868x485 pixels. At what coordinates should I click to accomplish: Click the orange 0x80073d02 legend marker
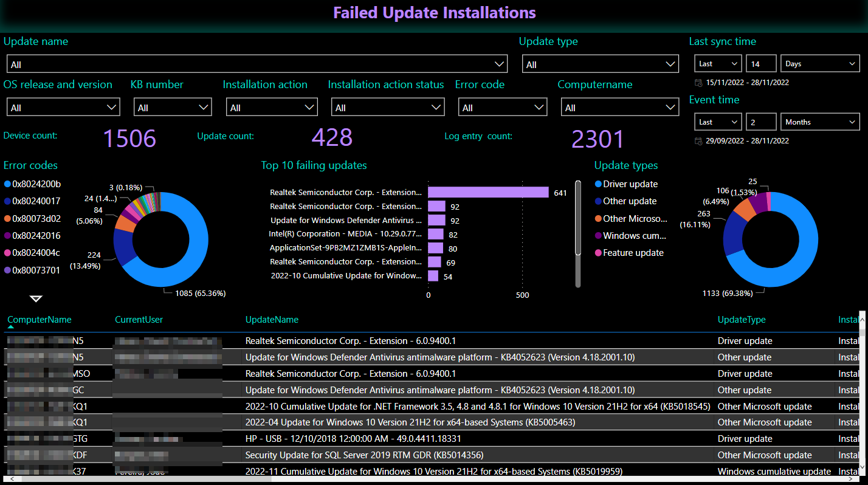tap(7, 219)
